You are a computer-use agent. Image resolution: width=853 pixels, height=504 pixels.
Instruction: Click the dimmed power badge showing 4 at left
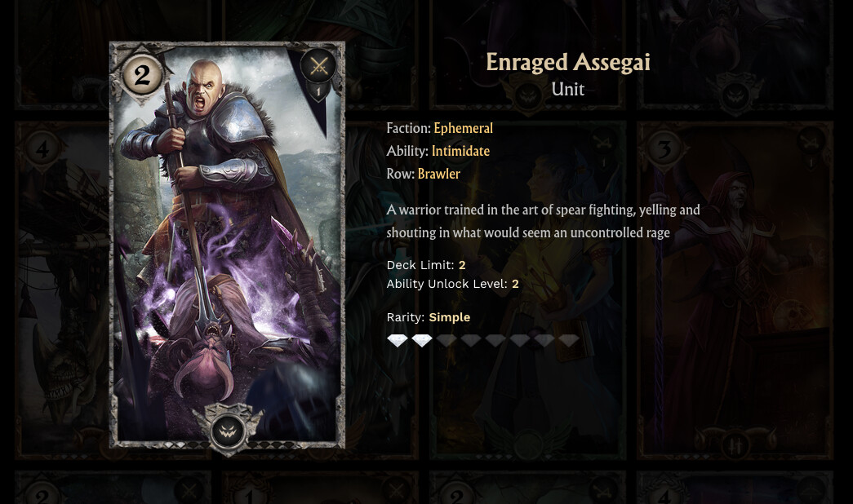click(42, 148)
